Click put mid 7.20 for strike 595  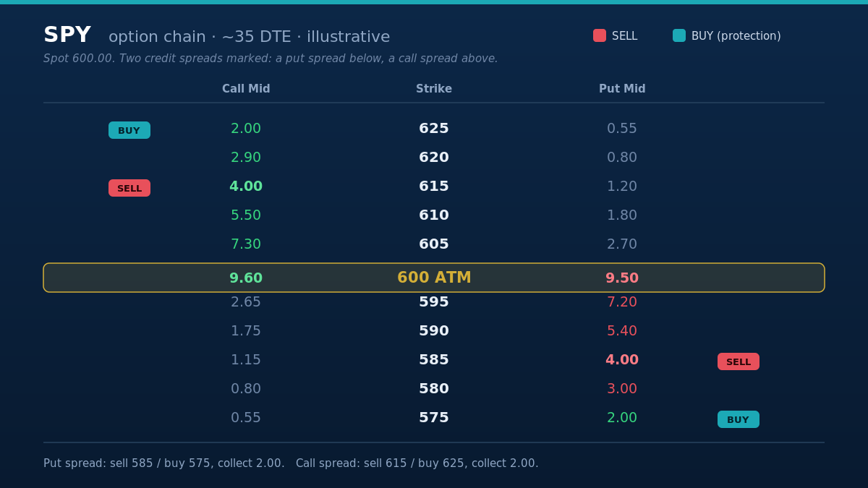[622, 302]
